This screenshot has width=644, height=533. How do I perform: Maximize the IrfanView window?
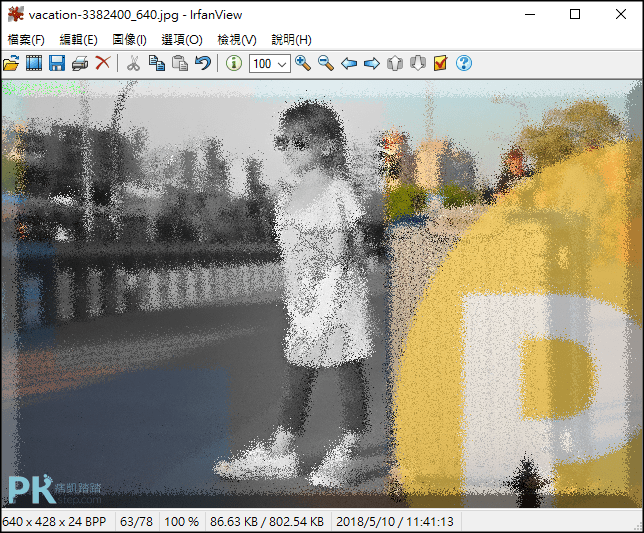pyautogui.click(x=575, y=14)
